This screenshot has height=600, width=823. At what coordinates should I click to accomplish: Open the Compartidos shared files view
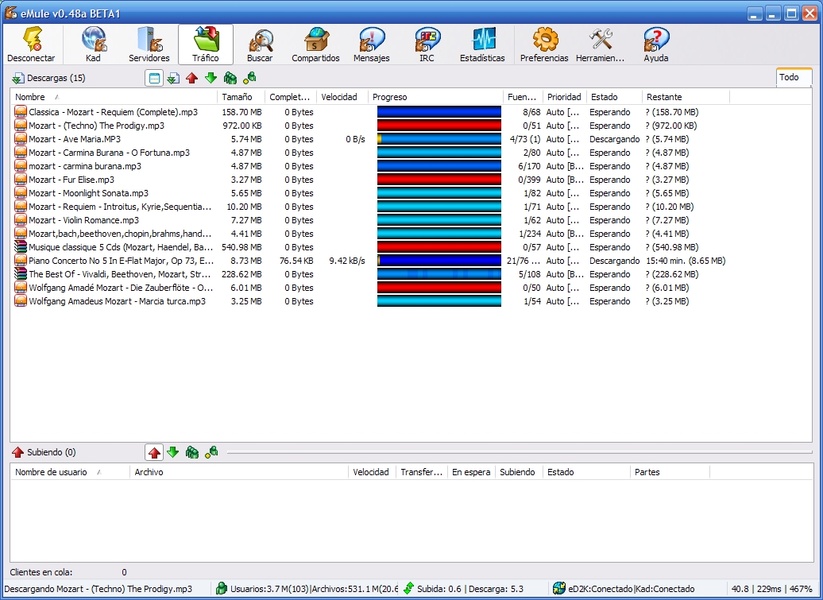(x=315, y=45)
